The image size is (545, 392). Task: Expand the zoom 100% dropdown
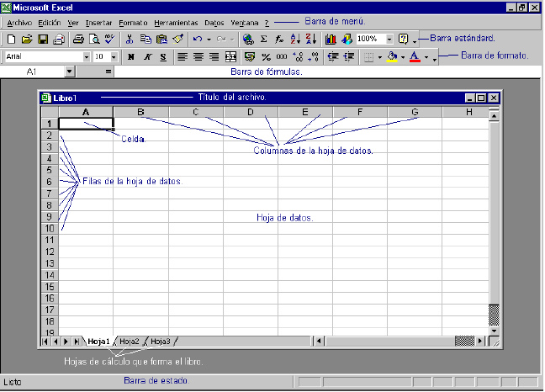tap(389, 39)
